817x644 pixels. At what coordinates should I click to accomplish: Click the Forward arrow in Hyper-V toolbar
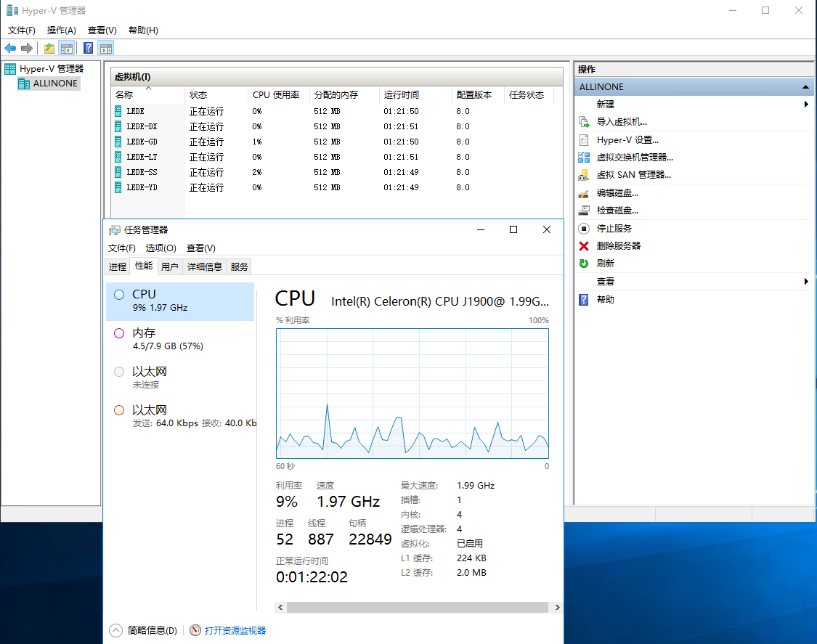(27, 49)
